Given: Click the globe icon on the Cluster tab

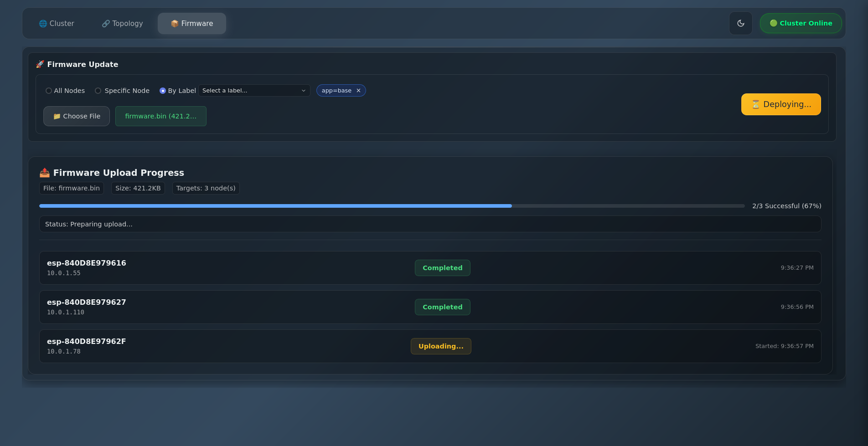Looking at the screenshot, I should click(x=43, y=24).
